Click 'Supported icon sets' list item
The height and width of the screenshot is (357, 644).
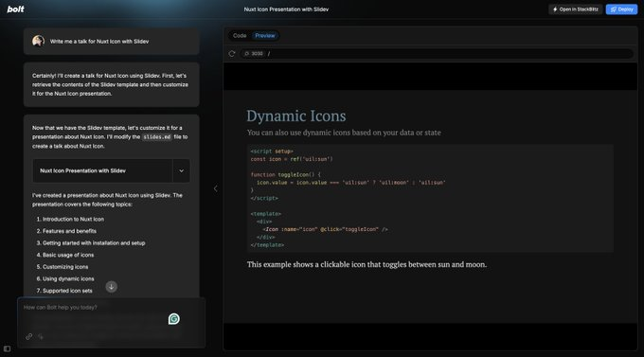(67, 291)
